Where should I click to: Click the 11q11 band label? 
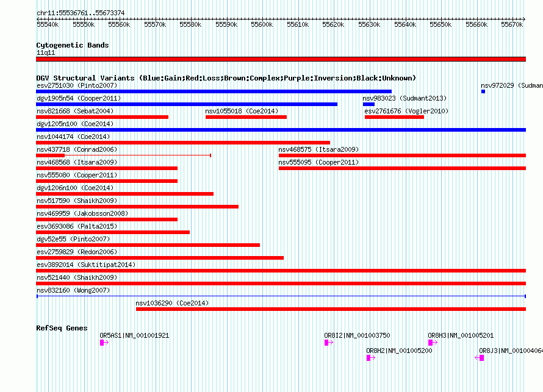46,52
